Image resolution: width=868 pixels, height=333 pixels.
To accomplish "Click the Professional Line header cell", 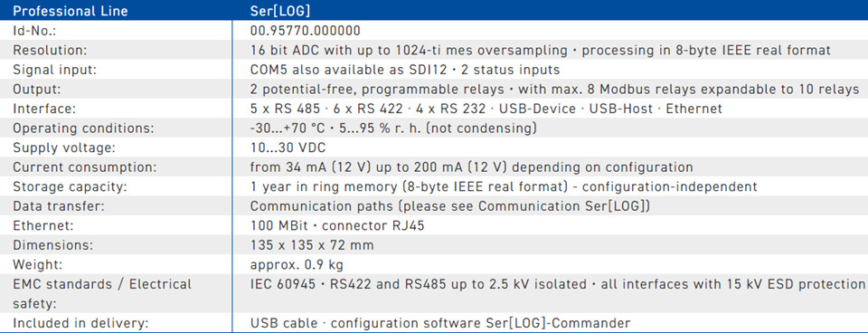I will pos(71,11).
